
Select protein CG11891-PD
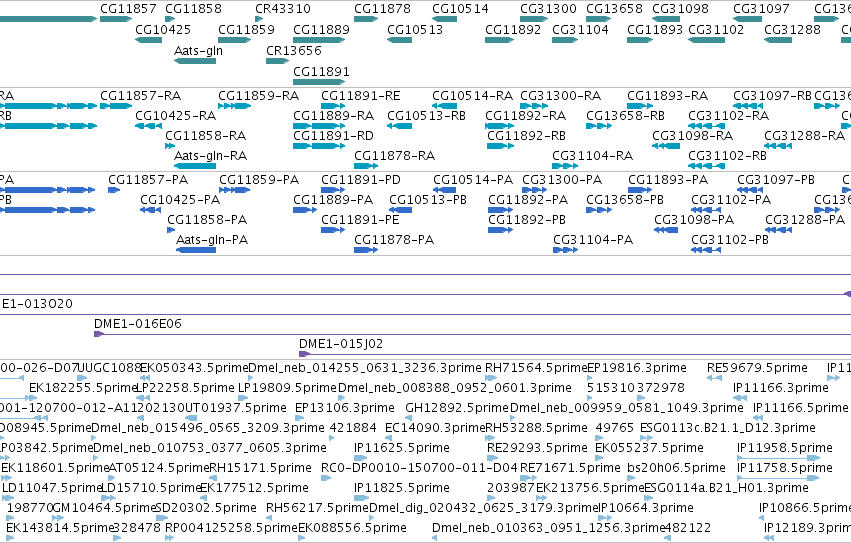(x=361, y=180)
